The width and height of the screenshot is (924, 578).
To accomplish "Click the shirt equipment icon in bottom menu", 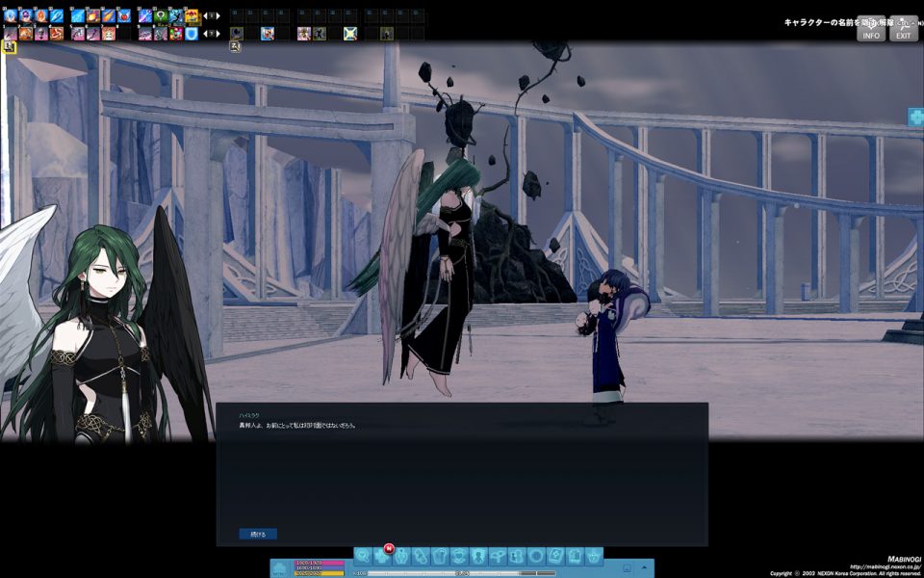I will [440, 556].
